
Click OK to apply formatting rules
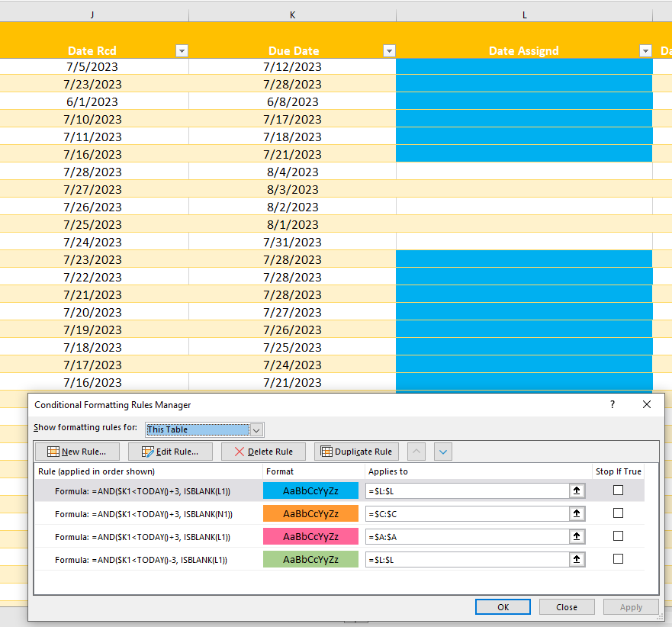(x=503, y=606)
